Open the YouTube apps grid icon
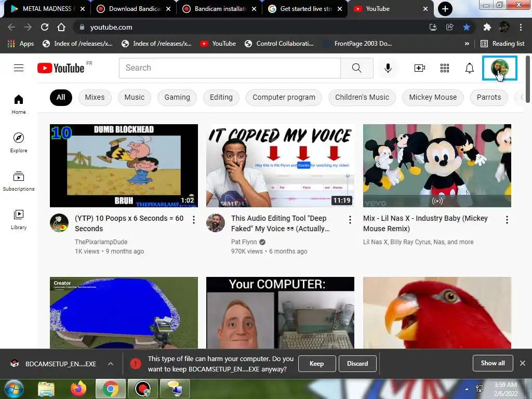 click(x=445, y=68)
